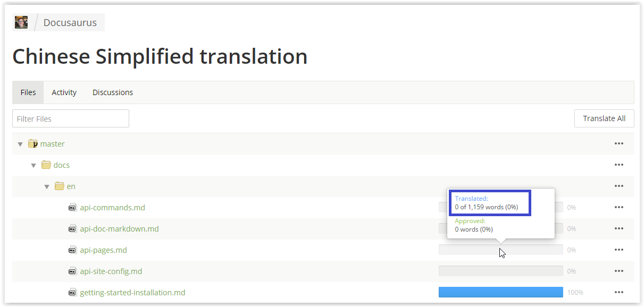644x307 pixels.
Task: Open the api-commands.md three-dots menu
Action: tap(618, 207)
